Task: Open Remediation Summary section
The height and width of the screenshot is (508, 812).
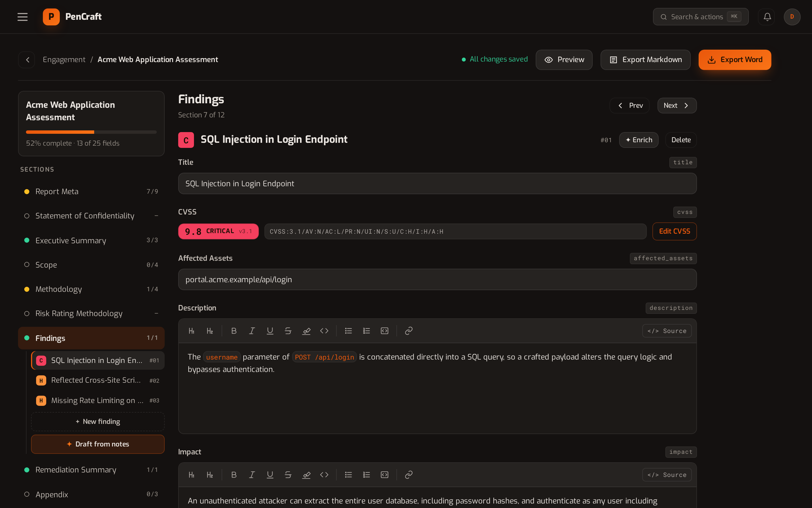Action: (91, 470)
